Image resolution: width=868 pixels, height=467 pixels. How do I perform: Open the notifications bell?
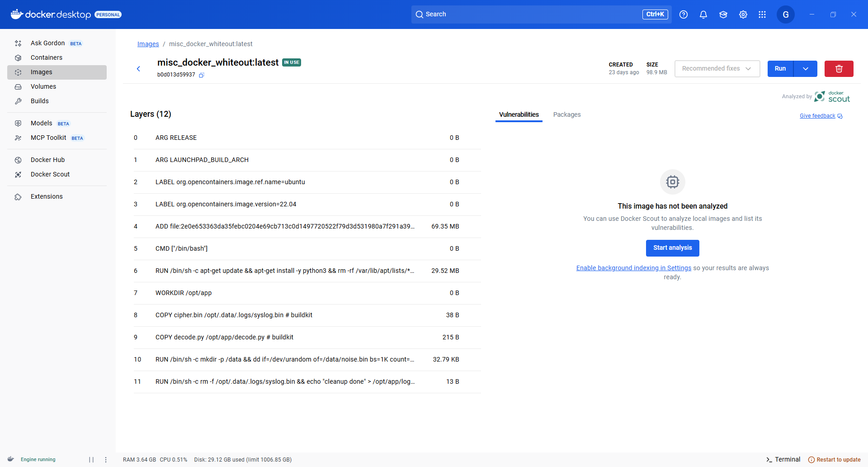click(x=703, y=14)
